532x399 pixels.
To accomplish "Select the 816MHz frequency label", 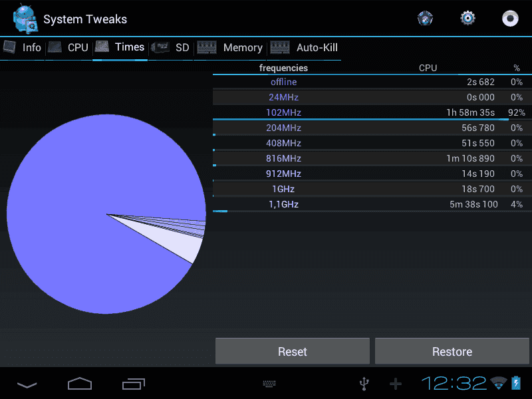I will (x=284, y=158).
